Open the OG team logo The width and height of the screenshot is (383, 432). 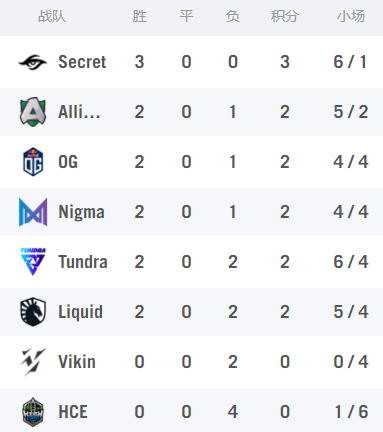pyautogui.click(x=33, y=162)
